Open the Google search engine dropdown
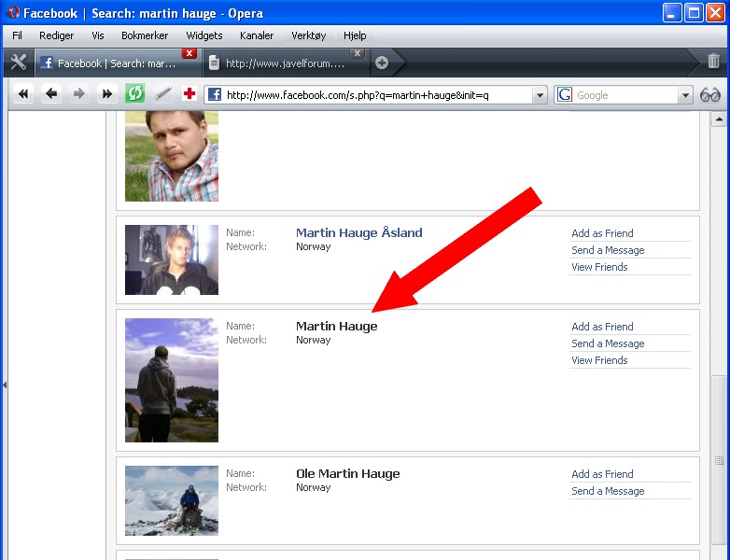 pos(685,95)
